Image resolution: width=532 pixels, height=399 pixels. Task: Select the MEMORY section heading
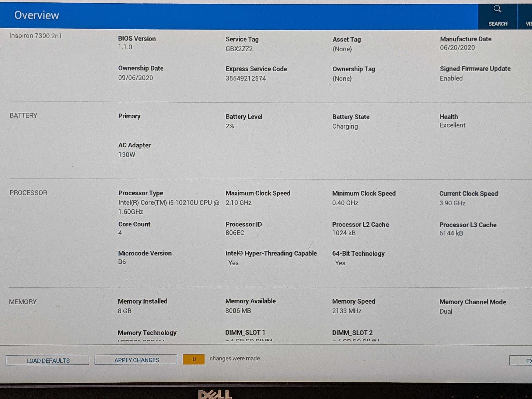[23, 302]
